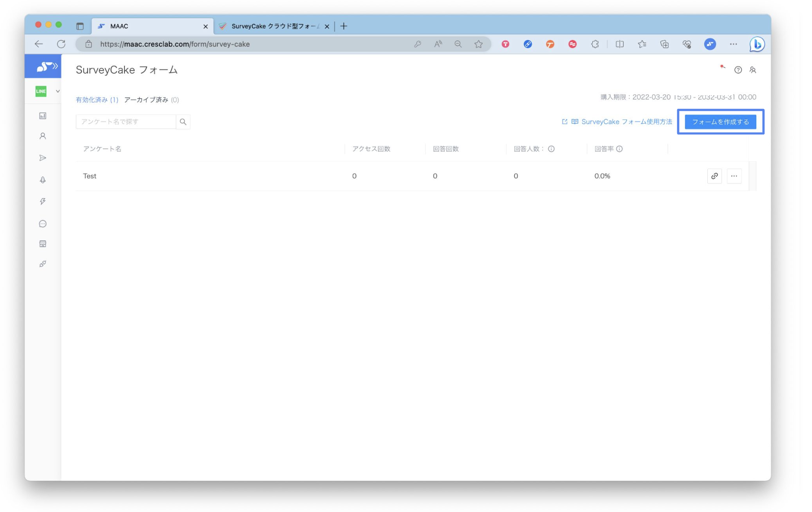
Task: Click the アンケート名 column header
Action: pyautogui.click(x=102, y=149)
